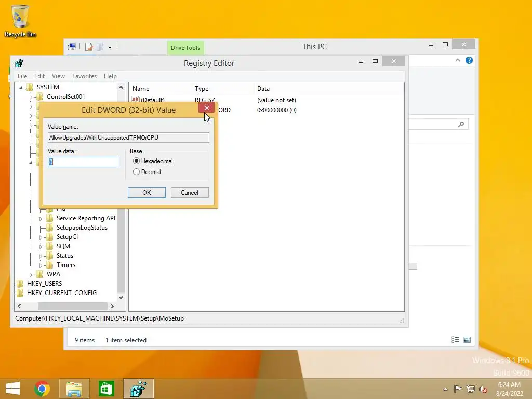Screen dimensions: 532x399
Task: Collapse the SYSTEM tree node
Action: 21,87
